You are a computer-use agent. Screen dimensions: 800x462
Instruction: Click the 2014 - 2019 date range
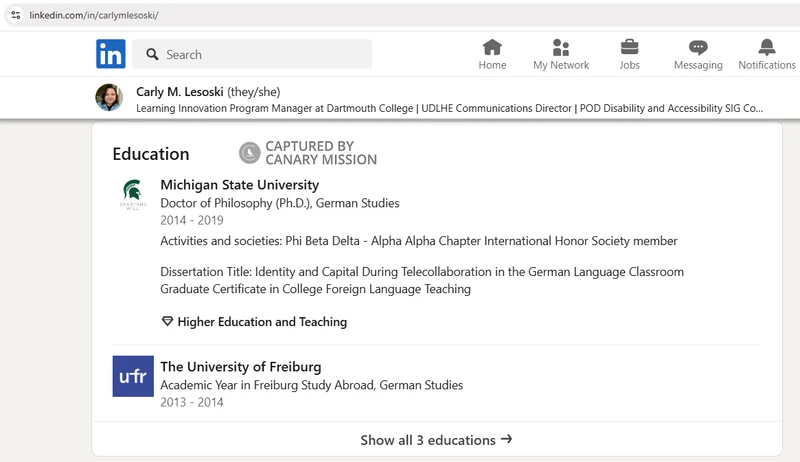click(x=192, y=220)
